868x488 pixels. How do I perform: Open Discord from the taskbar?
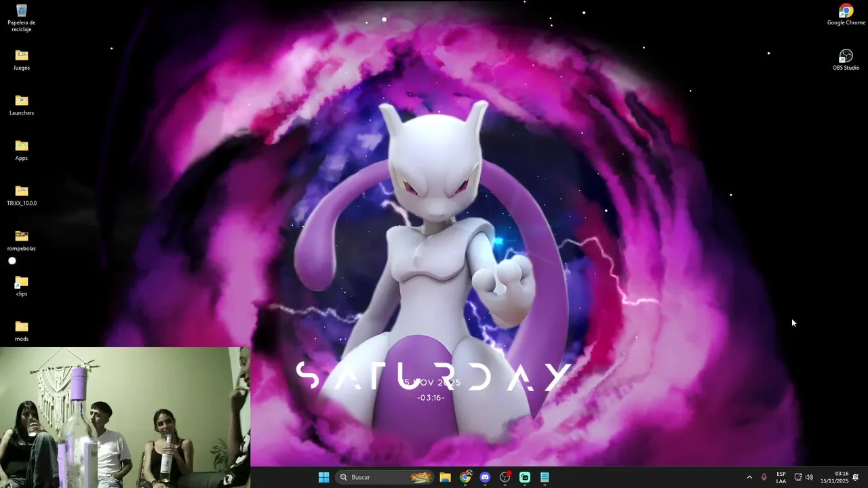(485, 477)
